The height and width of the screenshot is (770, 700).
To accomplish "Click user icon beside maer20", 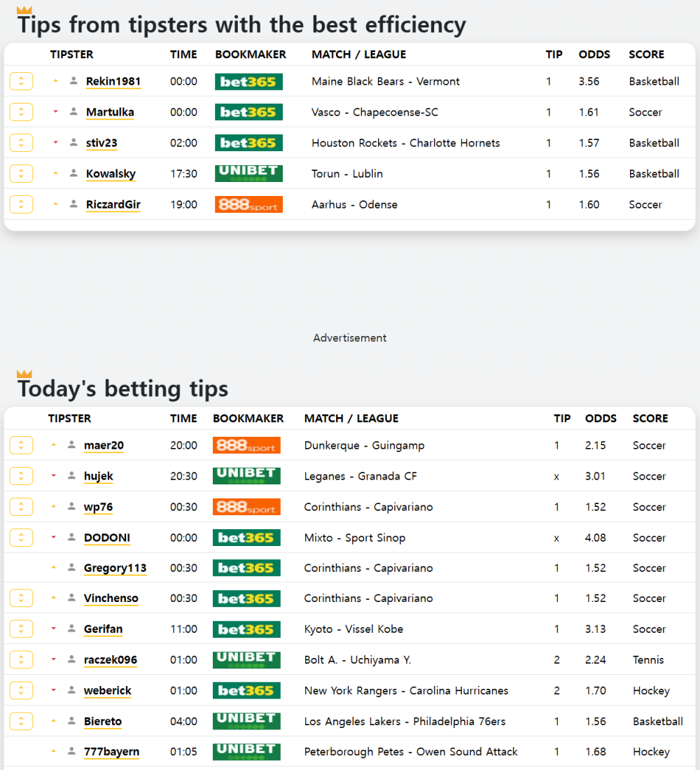I will tap(71, 445).
